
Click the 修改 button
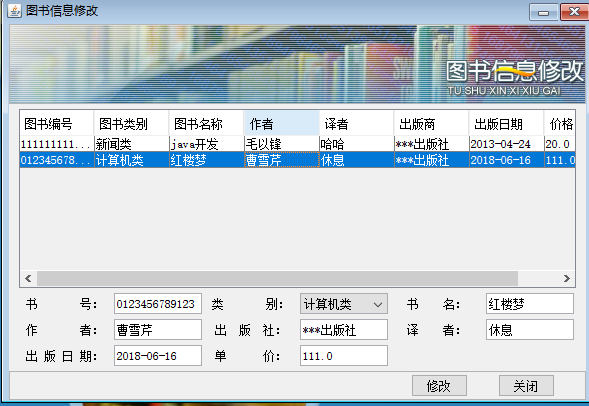[x=439, y=385]
